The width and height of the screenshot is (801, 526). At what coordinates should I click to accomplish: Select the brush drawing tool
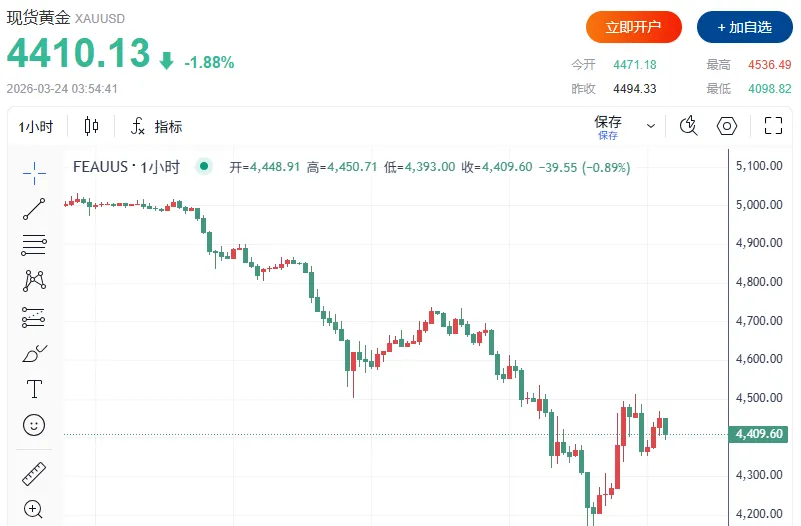click(34, 353)
